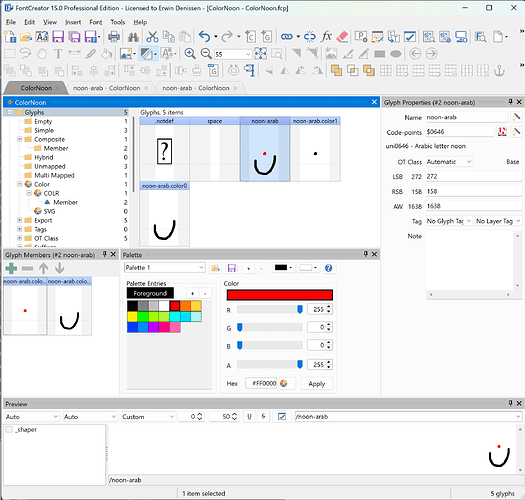Click the Zoom In magnifier icon

[x=190, y=54]
